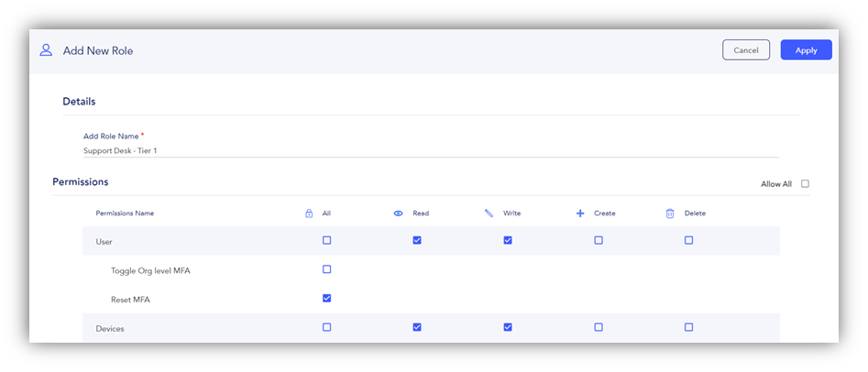The width and height of the screenshot is (868, 372).
Task: Click the plus icon in the Create column header
Action: tap(580, 213)
